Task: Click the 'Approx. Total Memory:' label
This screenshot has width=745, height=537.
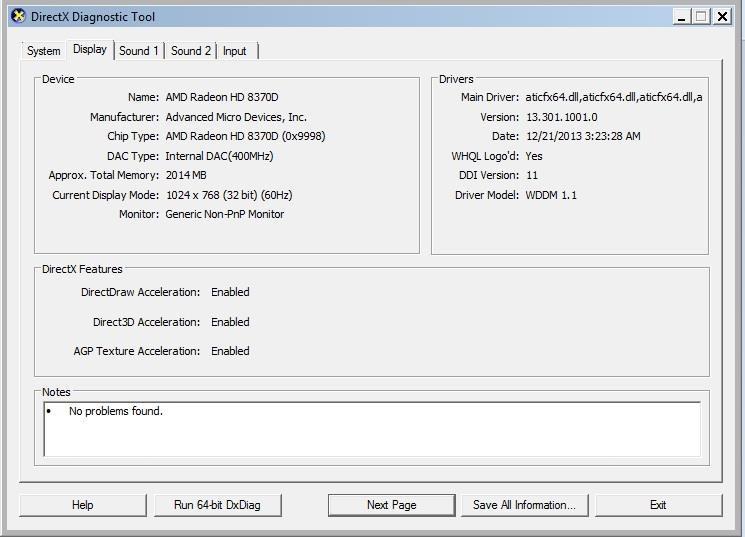Action: (x=104, y=175)
